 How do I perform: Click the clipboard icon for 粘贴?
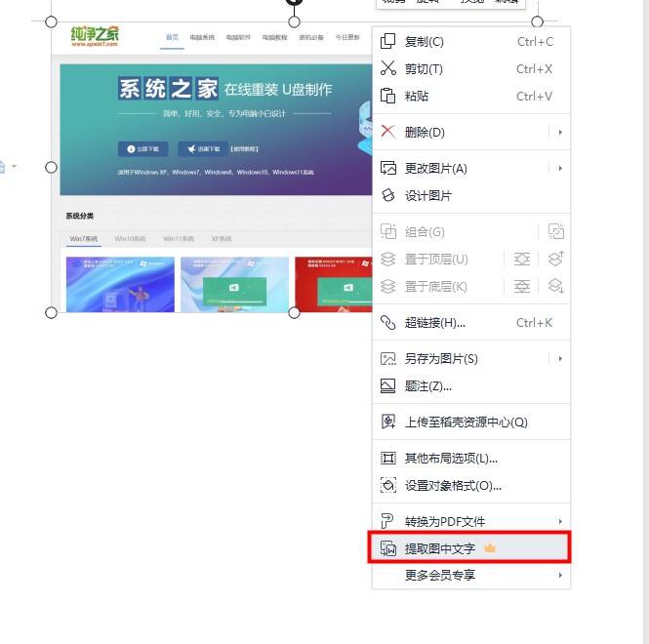(387, 96)
